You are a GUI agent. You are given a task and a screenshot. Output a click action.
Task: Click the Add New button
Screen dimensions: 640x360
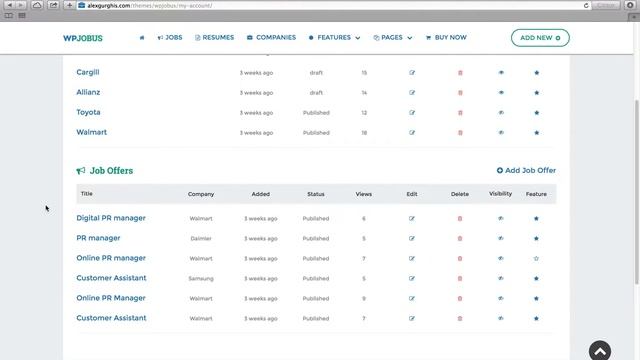tap(540, 38)
